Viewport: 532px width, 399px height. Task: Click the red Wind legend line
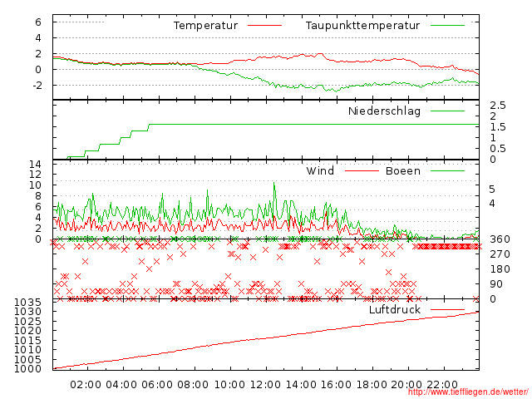362,170
